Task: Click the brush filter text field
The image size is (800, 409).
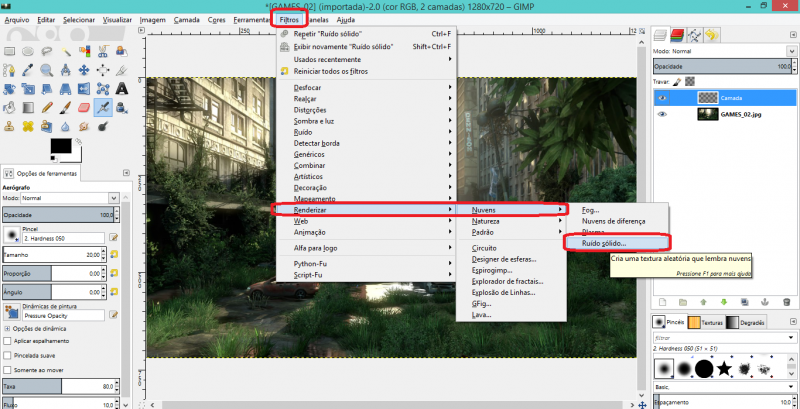Action: (x=715, y=338)
